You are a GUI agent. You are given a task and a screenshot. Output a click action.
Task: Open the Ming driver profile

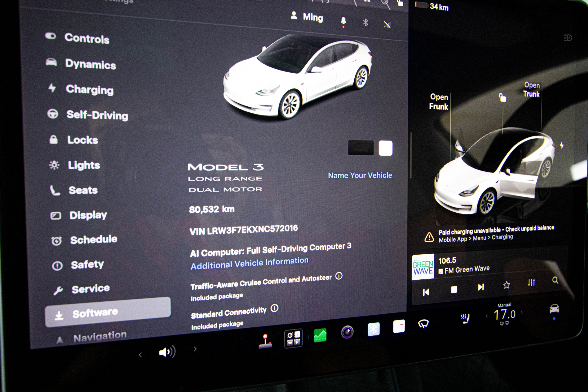[307, 17]
